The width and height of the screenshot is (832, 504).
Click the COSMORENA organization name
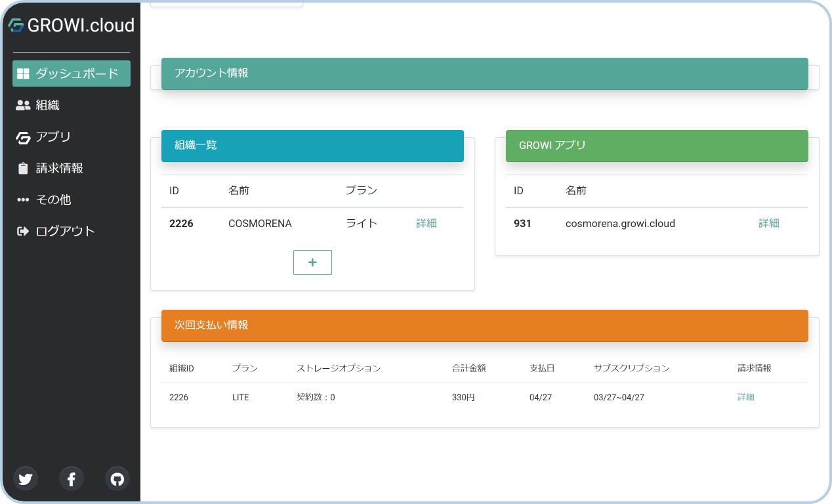click(x=260, y=223)
